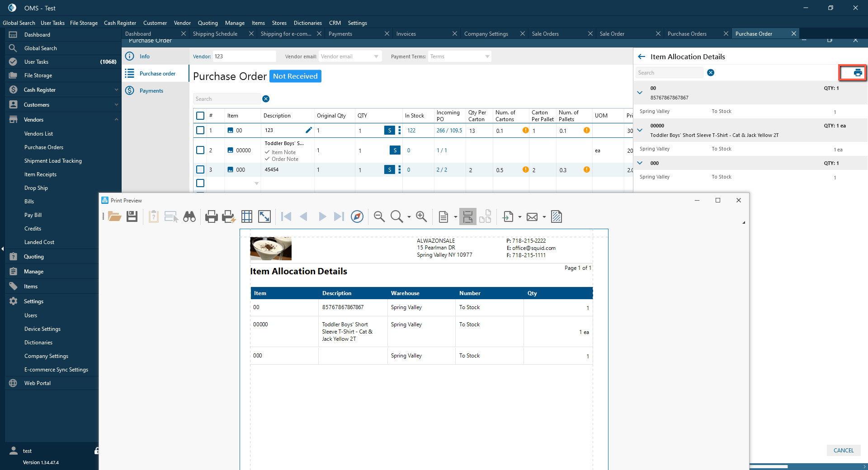This screenshot has height=470, width=868.
Task: Click the purchase order Search field
Action: [x=227, y=99]
